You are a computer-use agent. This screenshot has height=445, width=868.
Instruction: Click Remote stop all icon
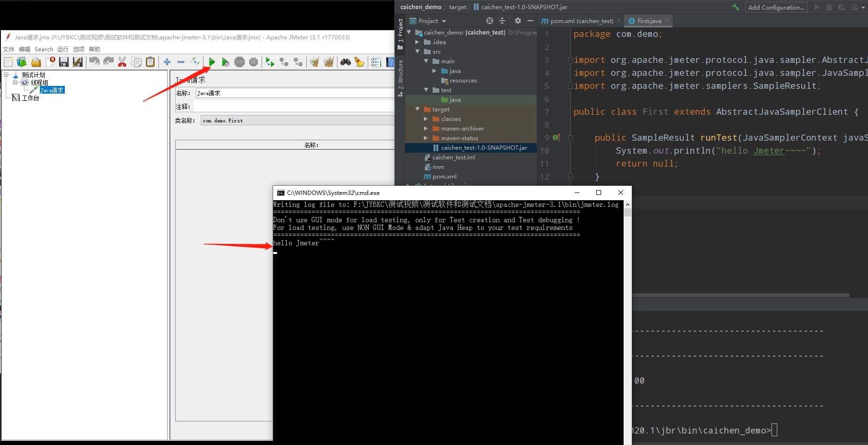[x=284, y=62]
